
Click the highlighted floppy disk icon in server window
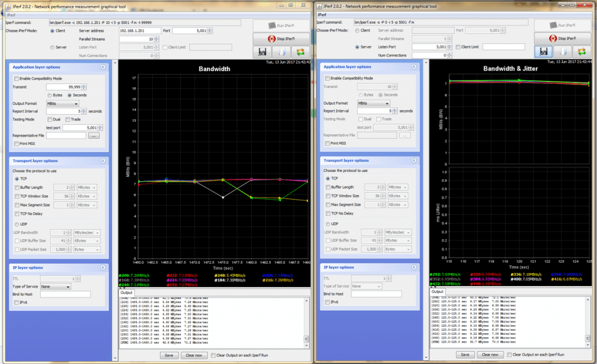coord(543,51)
